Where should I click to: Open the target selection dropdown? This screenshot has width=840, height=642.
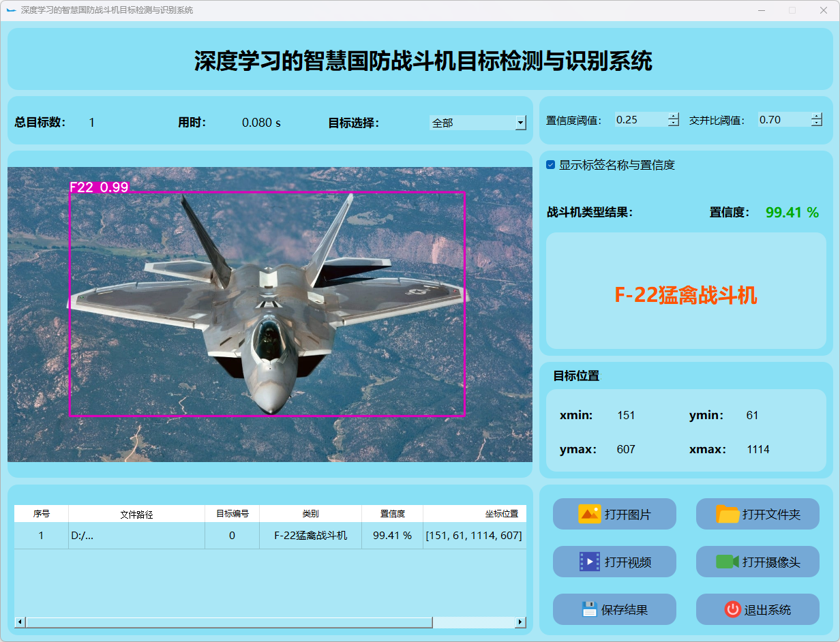click(520, 123)
